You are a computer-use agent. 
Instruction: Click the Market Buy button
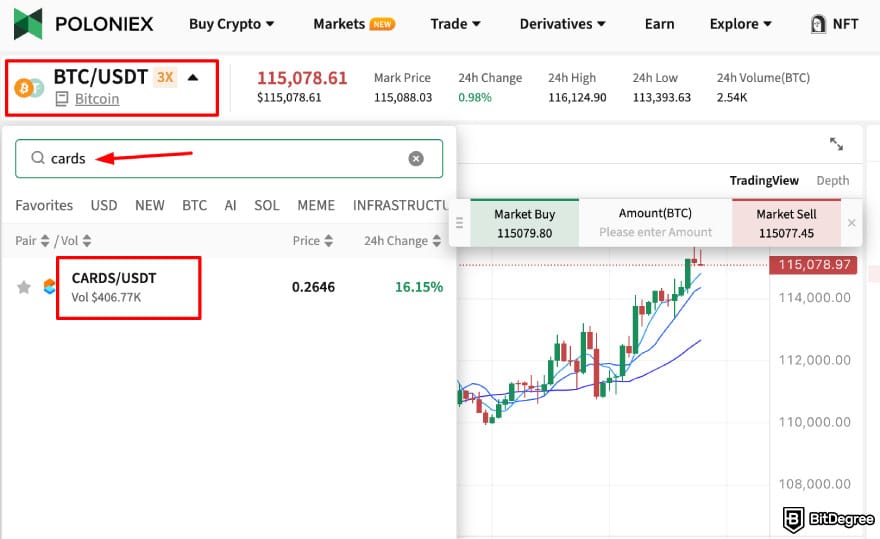point(524,223)
